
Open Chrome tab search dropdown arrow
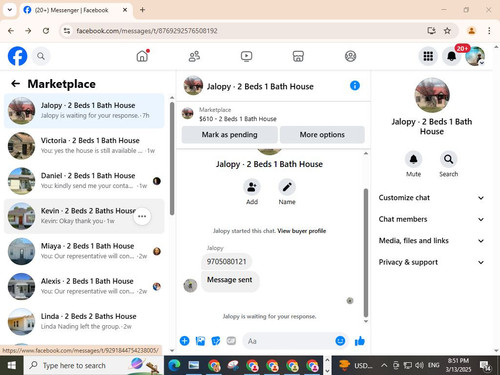pyautogui.click(x=10, y=10)
